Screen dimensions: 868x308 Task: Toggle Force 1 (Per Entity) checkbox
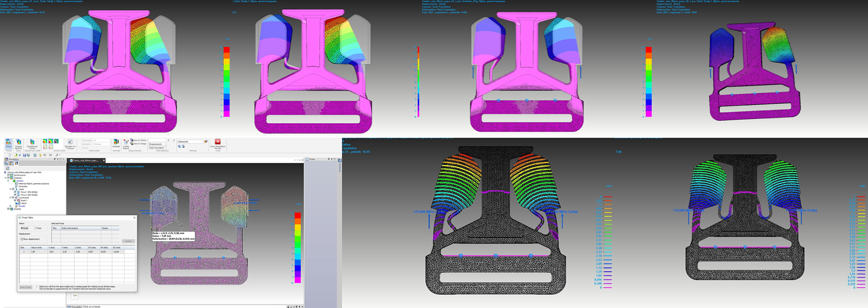15,192
